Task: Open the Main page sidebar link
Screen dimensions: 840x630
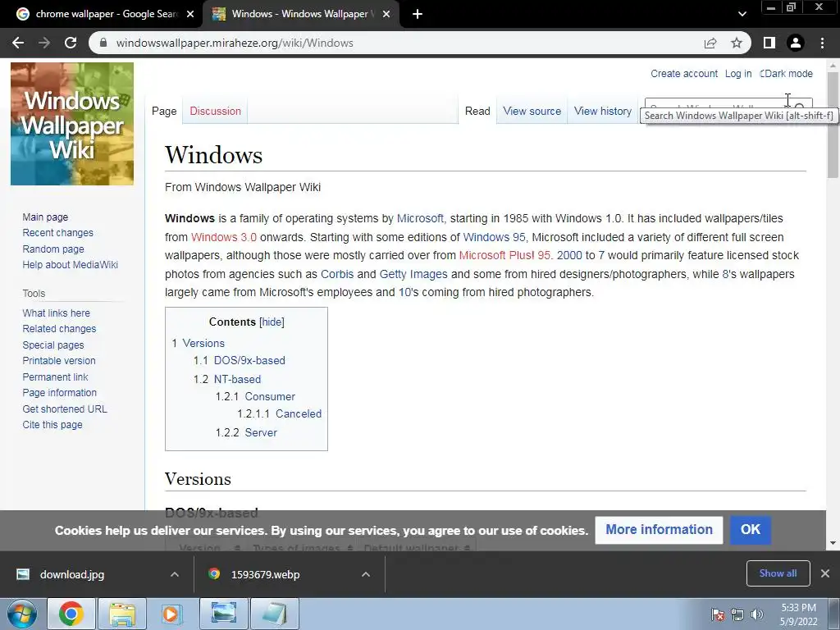Action: [x=45, y=217]
